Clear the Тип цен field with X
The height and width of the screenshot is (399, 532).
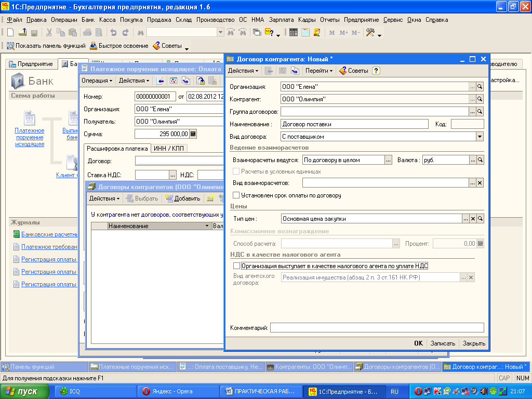click(x=473, y=219)
